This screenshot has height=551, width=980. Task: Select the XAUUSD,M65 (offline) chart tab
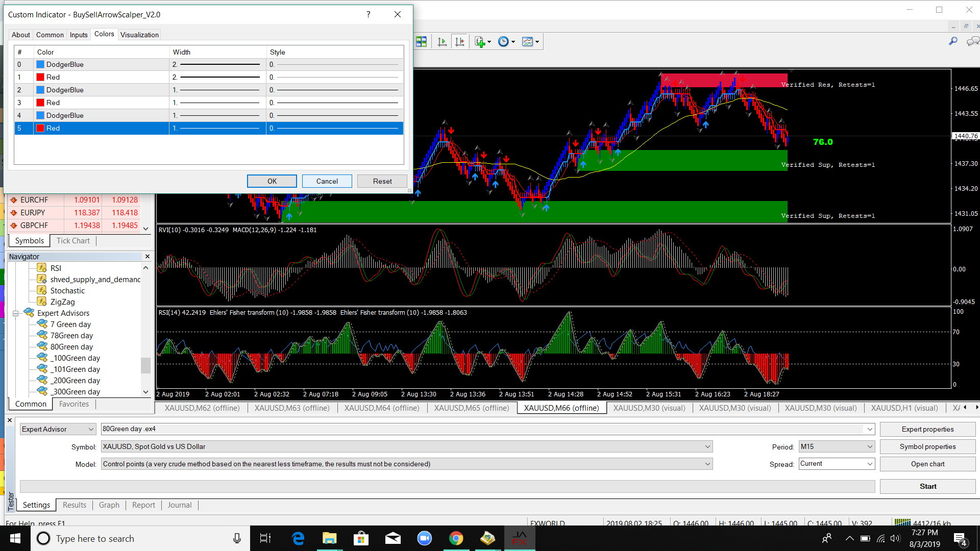coord(472,408)
